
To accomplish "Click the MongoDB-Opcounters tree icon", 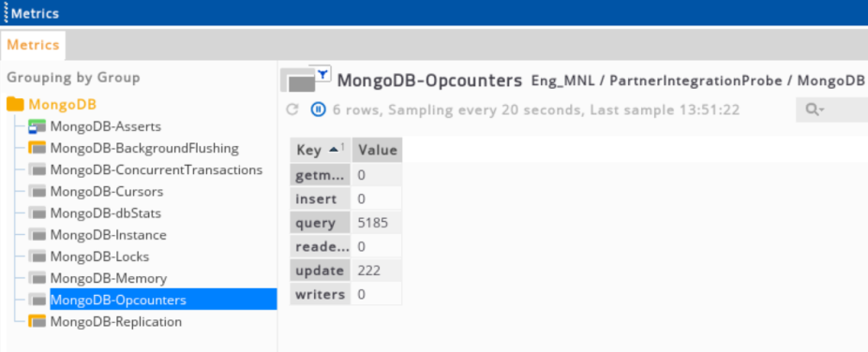I will [x=37, y=301].
